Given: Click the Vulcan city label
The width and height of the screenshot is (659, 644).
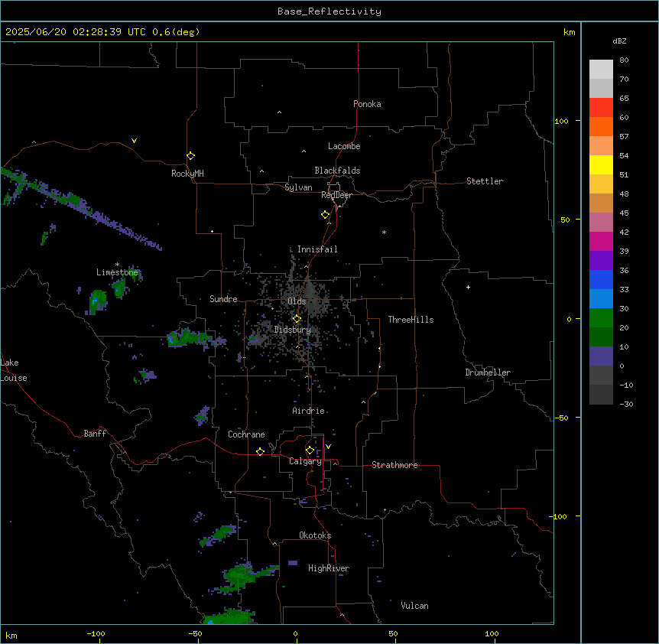Looking at the screenshot, I should point(414,606).
